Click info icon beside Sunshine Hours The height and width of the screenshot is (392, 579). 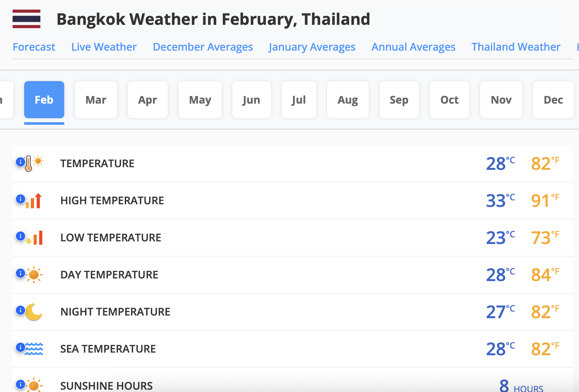(x=21, y=384)
